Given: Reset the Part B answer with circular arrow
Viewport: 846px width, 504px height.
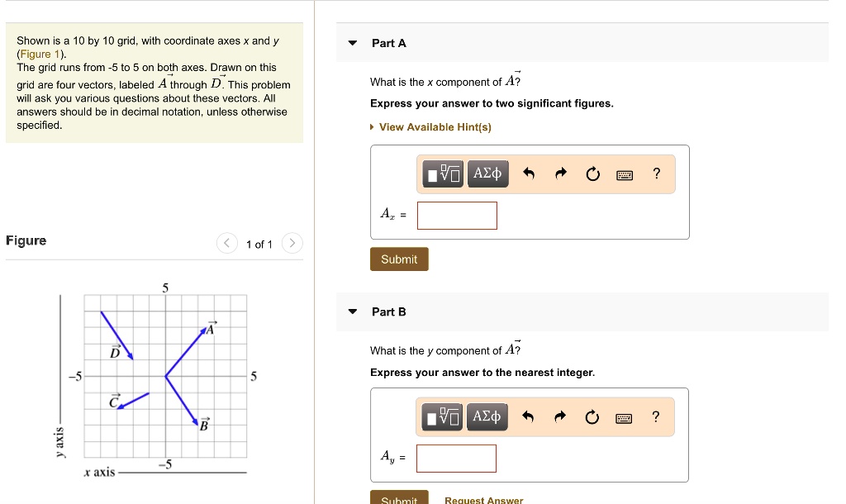Looking at the screenshot, I should click(592, 417).
